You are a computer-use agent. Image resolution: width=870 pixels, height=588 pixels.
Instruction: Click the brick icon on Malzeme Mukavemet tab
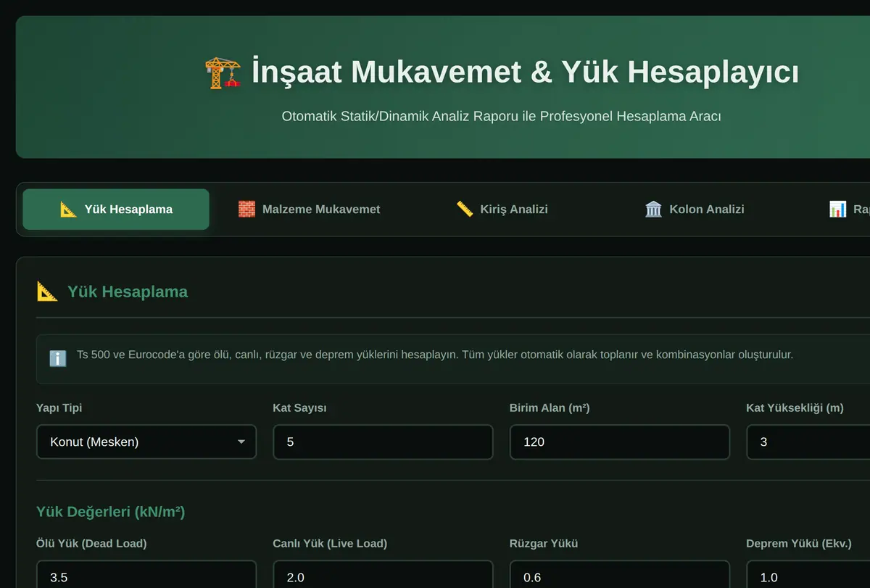coord(246,210)
